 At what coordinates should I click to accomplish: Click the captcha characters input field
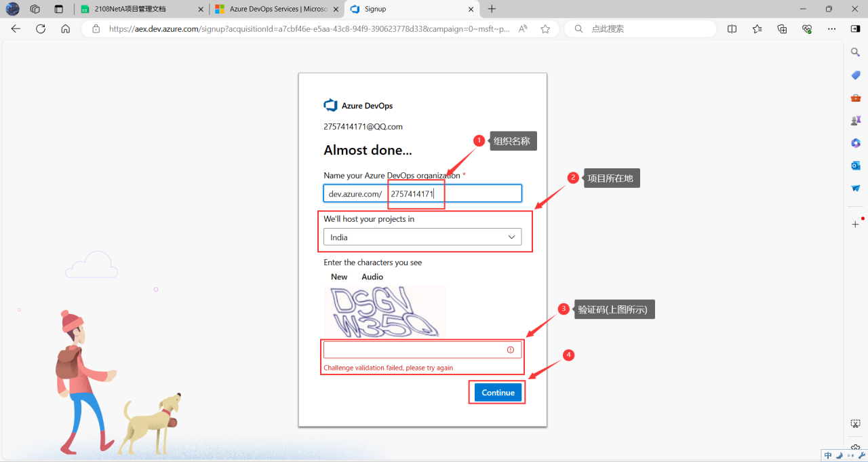pyautogui.click(x=422, y=349)
